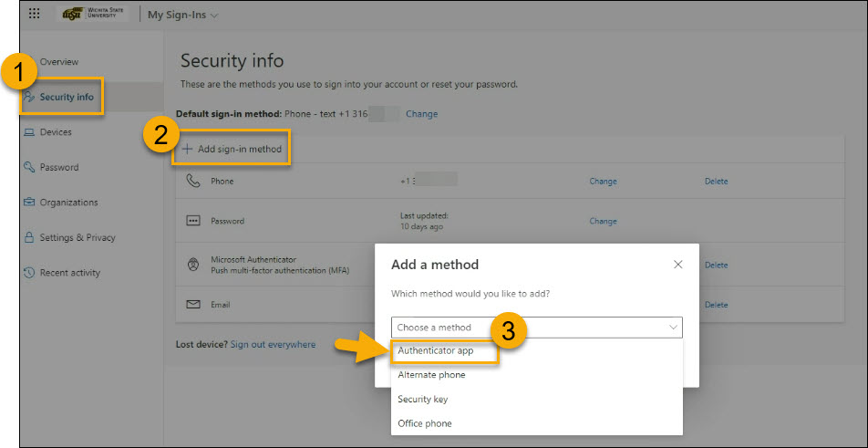Viewport: 868px width, 448px height.
Task: Click the Settings & Privacy lock icon
Action: click(29, 237)
